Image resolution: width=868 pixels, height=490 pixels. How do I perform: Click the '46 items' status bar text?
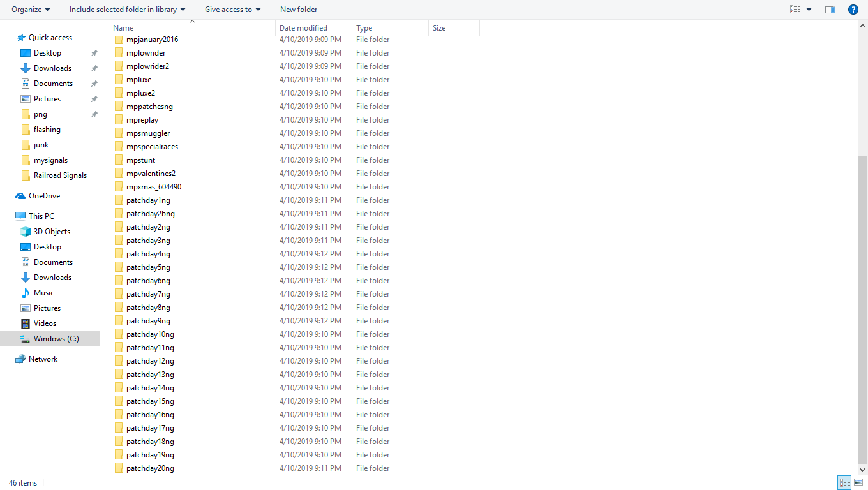(23, 483)
